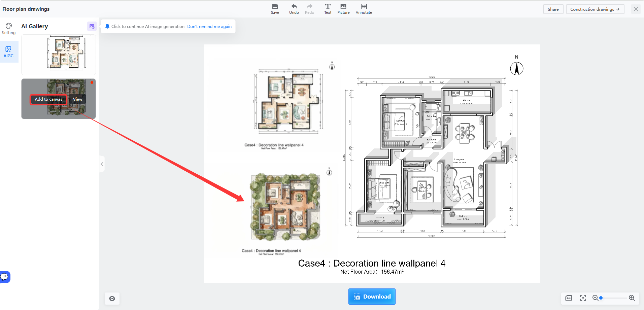Click the Share button
This screenshot has width=644, height=310.
[553, 9]
